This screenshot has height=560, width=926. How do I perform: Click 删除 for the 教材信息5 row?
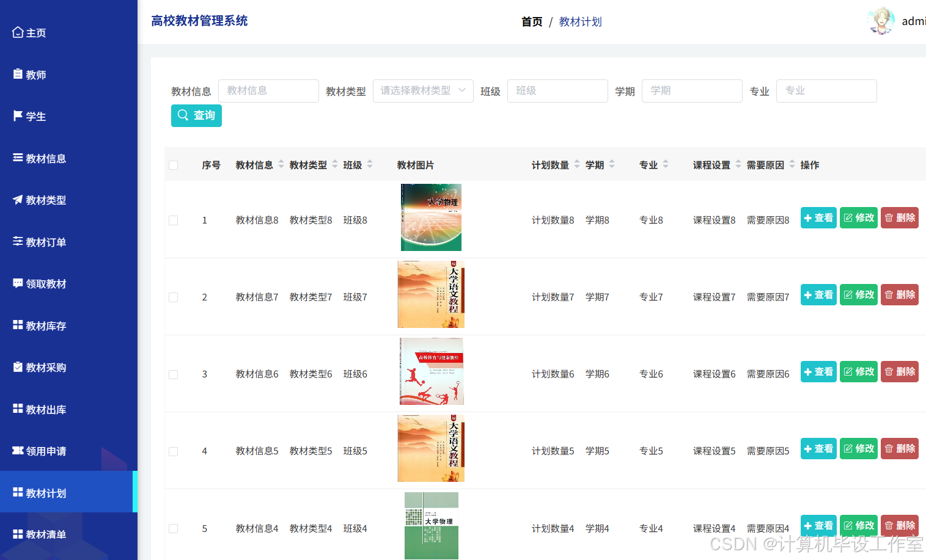pos(899,449)
